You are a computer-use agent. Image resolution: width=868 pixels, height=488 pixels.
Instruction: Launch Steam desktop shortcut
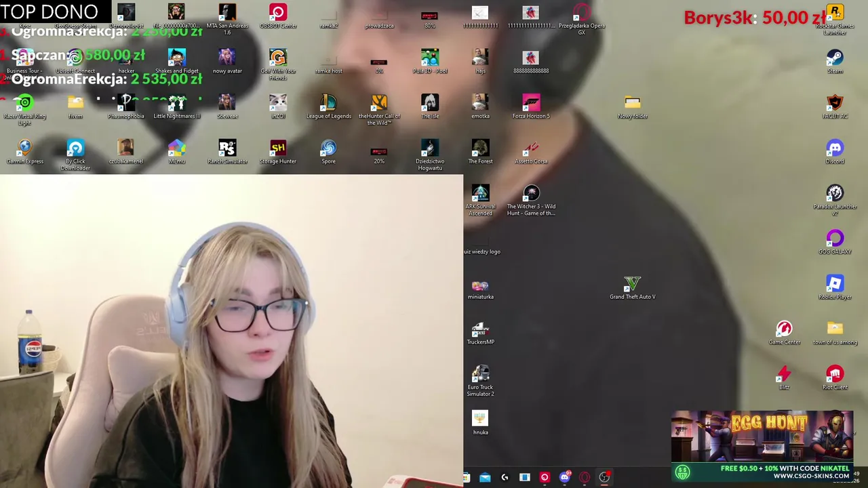click(835, 62)
